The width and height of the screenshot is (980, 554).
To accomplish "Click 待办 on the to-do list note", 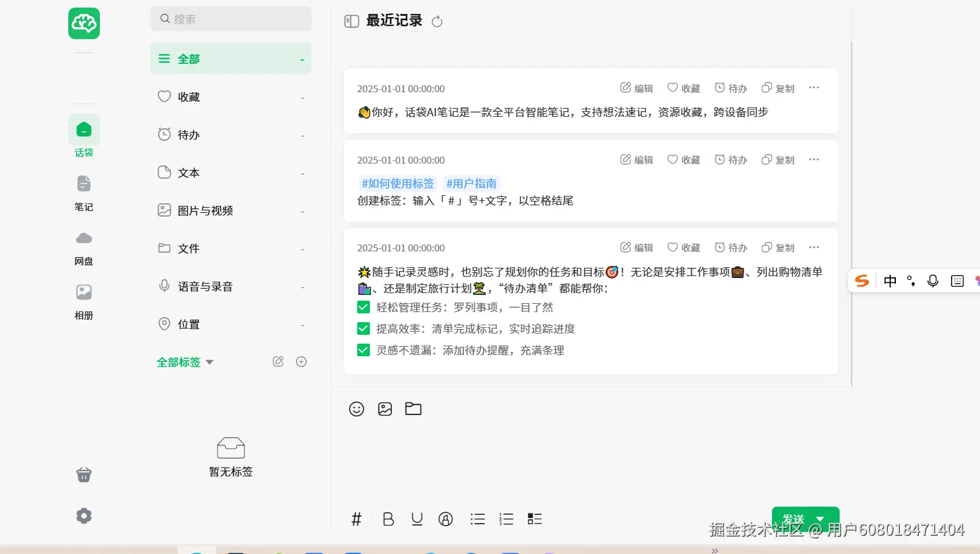I will coord(731,248).
